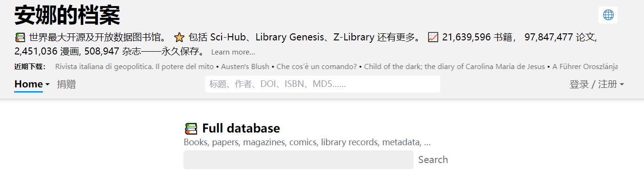This screenshot has width=644, height=179.
Task: Open recent download A Führer Oroszlánja
Action: [585, 67]
